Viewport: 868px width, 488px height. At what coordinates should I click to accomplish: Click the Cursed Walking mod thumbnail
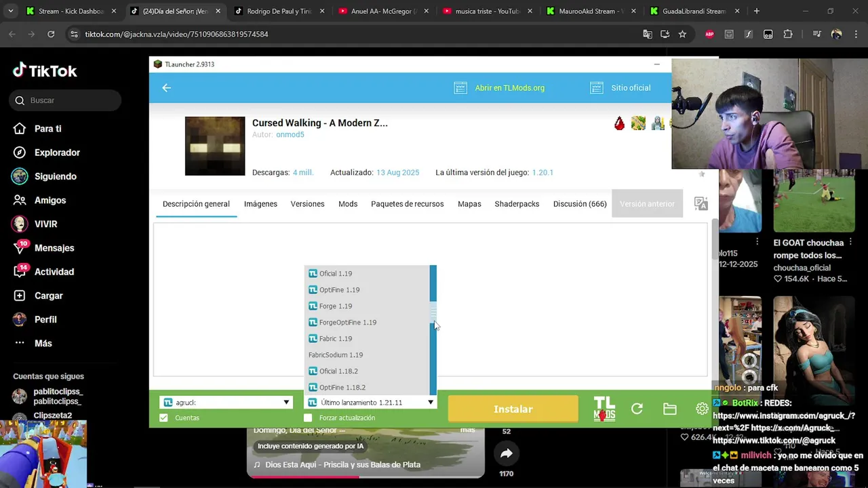pyautogui.click(x=215, y=146)
